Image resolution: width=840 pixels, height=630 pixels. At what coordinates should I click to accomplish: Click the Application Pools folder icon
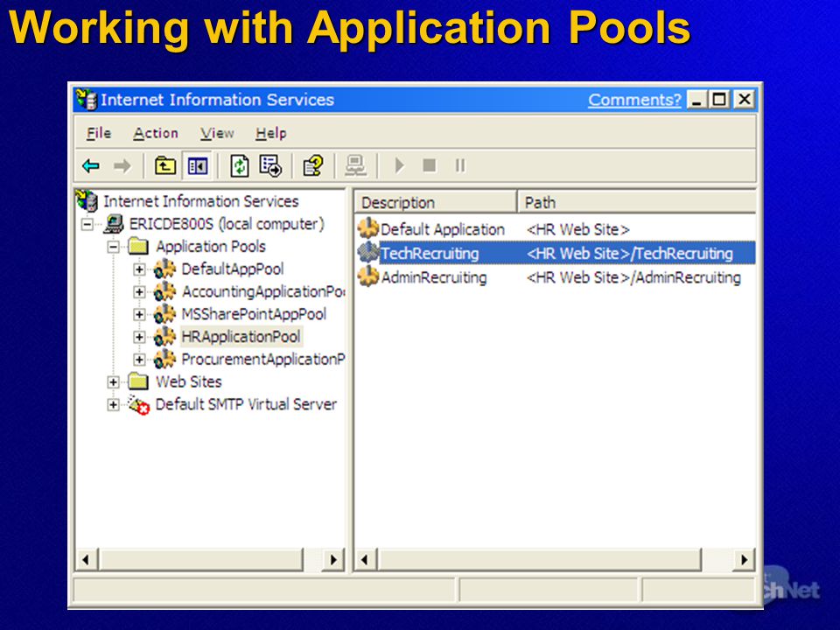[x=138, y=246]
